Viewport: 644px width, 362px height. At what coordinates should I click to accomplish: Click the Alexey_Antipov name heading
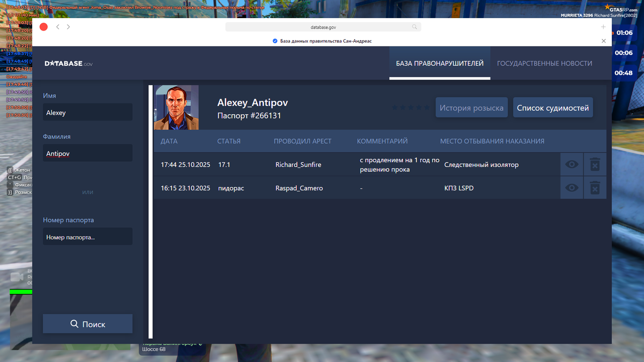(253, 103)
